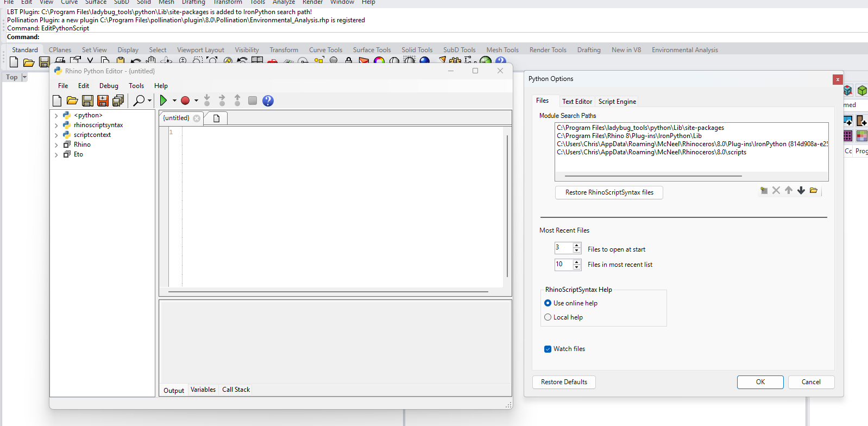Open the Debug menu in Python Editor
Screen dimensions: 868x426
109,86
